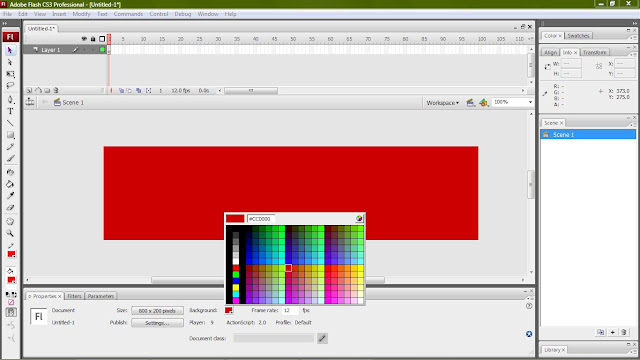Open the Modify menu

[81, 14]
